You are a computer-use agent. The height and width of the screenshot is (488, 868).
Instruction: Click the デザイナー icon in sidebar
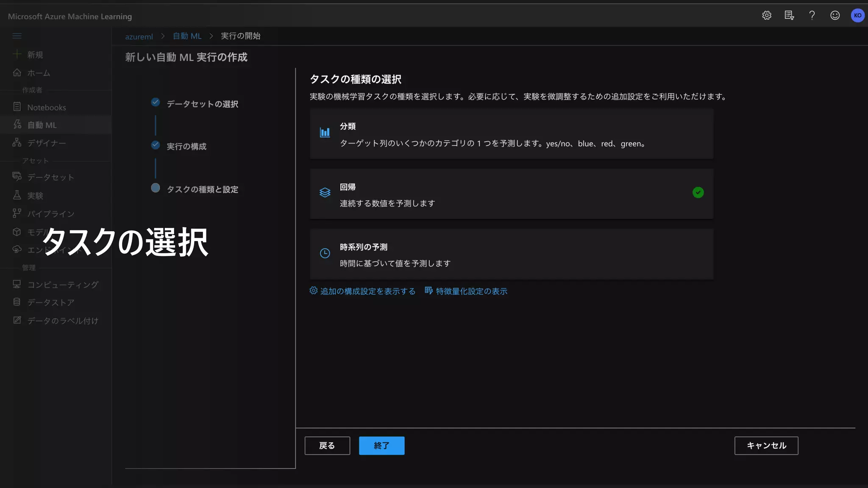pyautogui.click(x=17, y=142)
